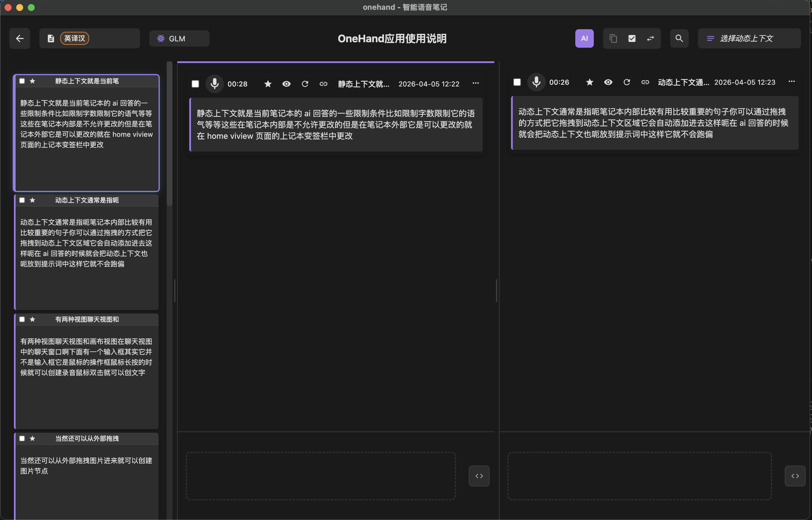Click the link icon on 00:26 node

tap(646, 82)
